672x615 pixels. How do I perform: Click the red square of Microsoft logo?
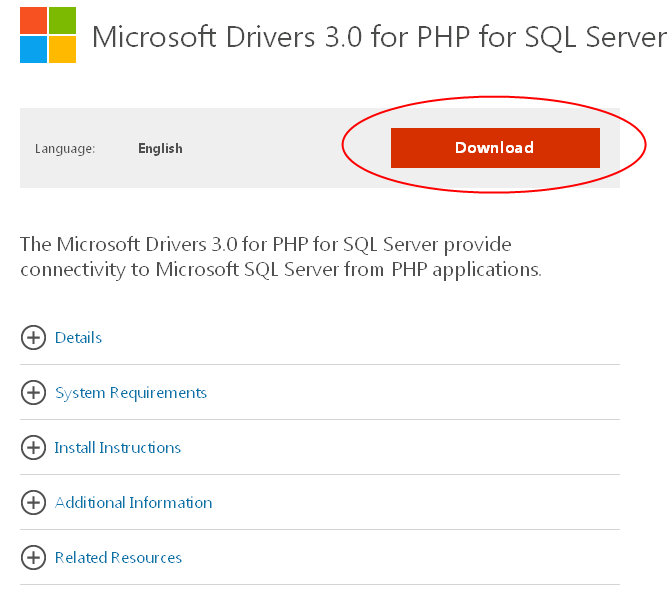tap(33, 20)
